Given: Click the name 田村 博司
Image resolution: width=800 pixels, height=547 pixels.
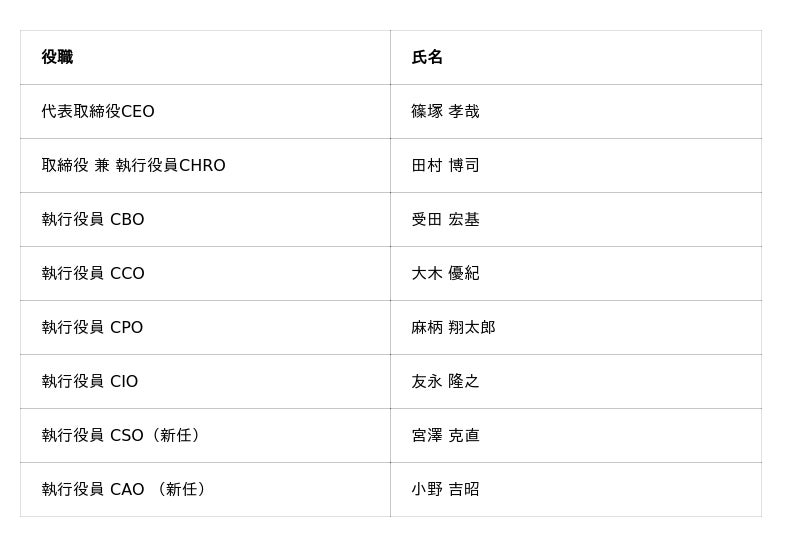Looking at the screenshot, I should tap(445, 166).
